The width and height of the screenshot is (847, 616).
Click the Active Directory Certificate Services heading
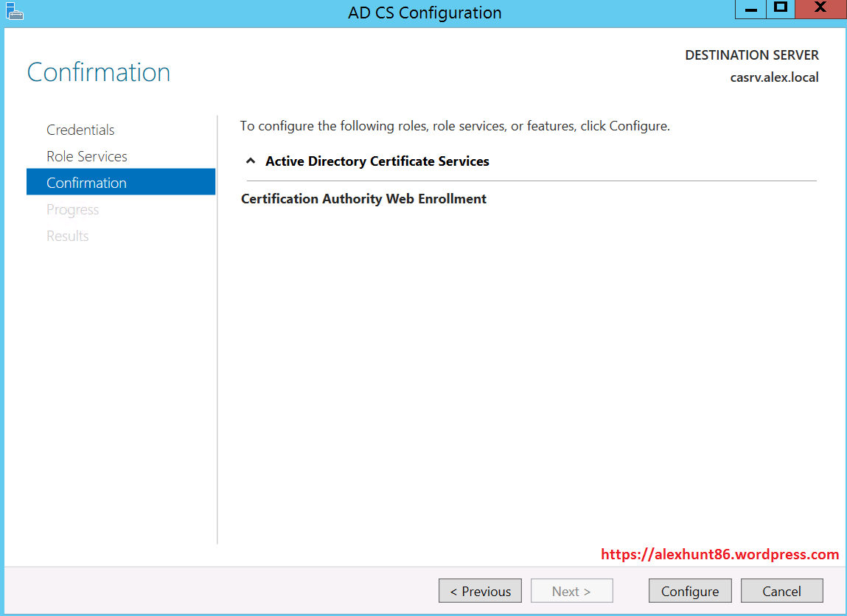coord(377,161)
